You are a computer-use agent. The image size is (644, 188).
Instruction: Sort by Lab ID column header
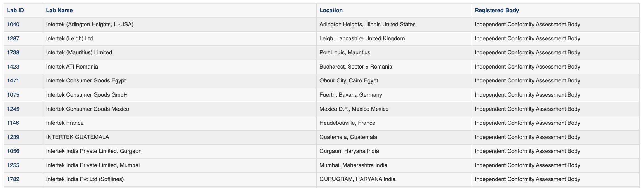point(15,11)
